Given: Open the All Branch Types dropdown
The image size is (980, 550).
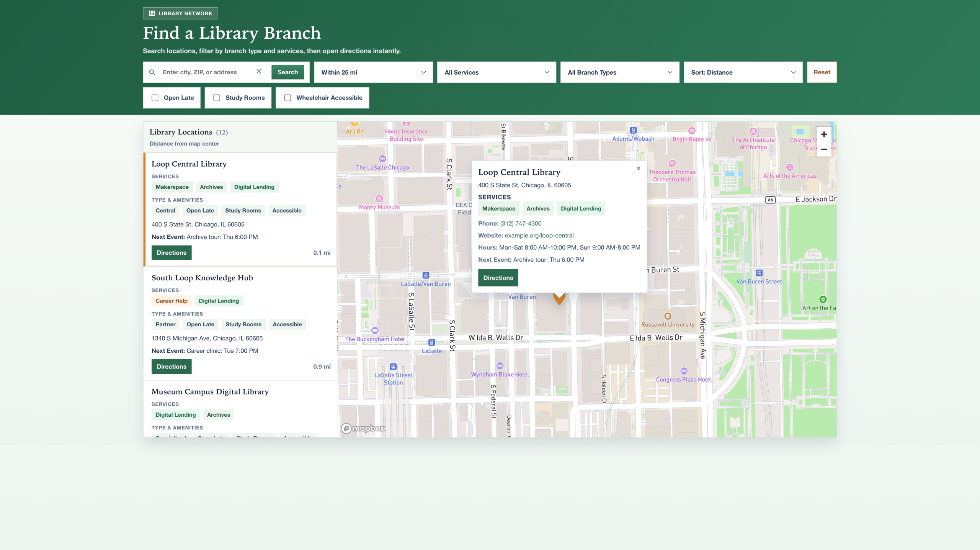Looking at the screenshot, I should (x=620, y=72).
